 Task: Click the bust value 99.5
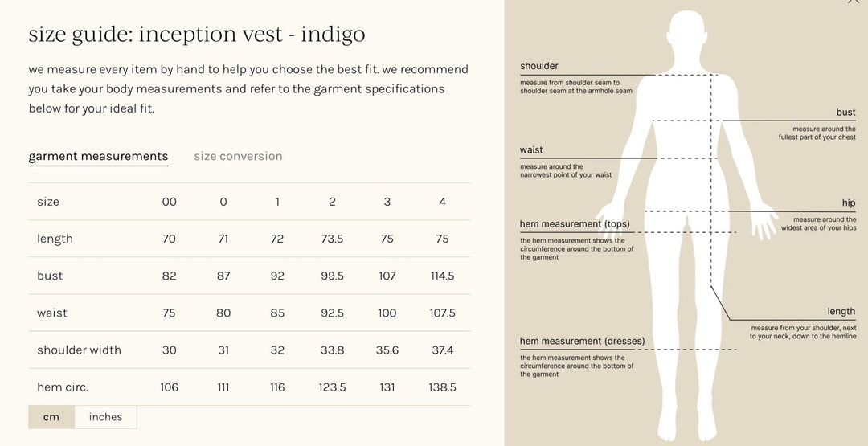point(332,276)
